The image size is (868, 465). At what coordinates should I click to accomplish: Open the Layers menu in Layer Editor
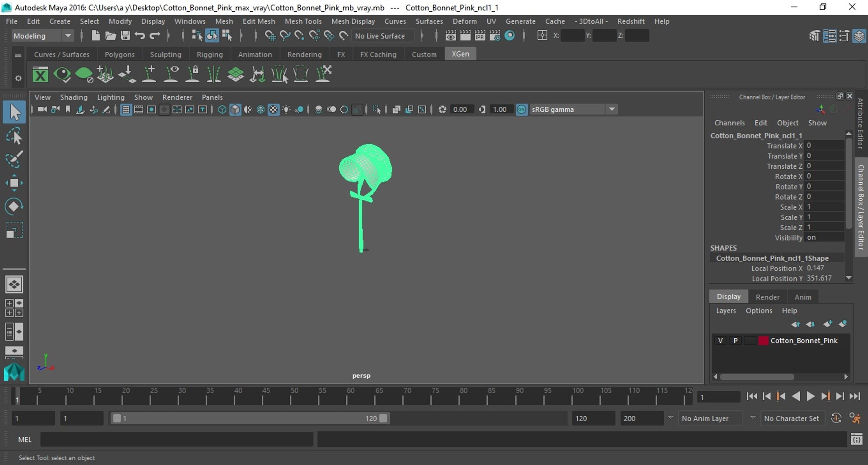point(726,311)
